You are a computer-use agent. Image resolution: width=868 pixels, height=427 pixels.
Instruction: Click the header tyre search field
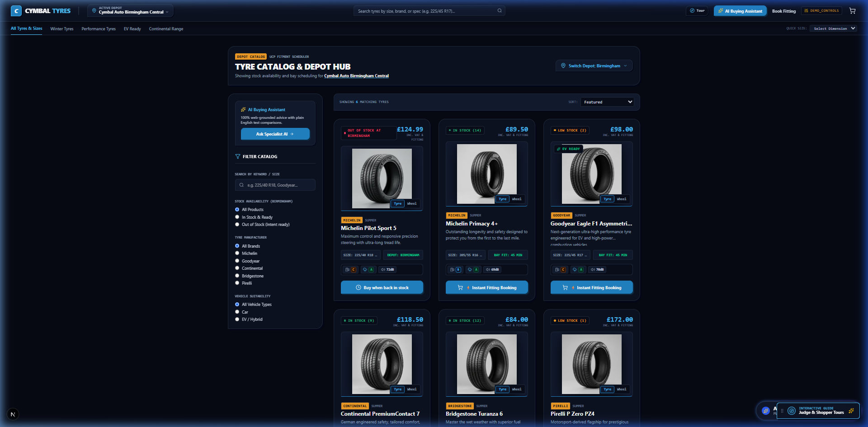(429, 11)
